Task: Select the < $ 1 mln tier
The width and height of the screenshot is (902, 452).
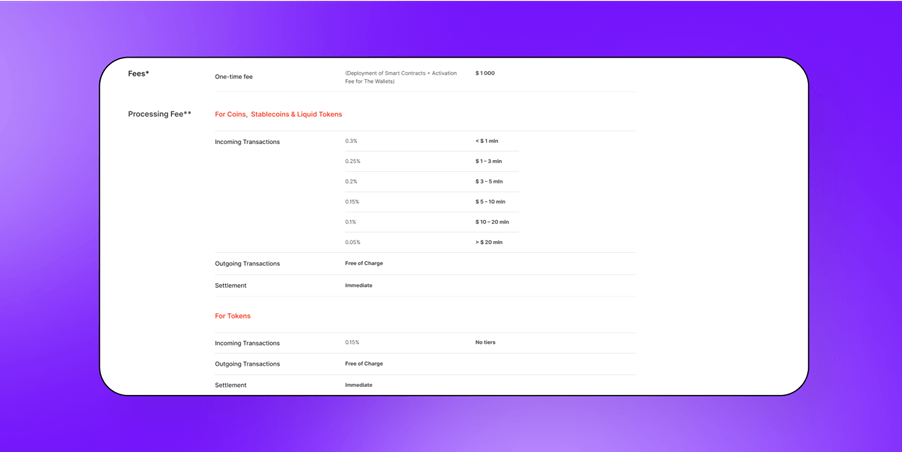Action: click(486, 141)
